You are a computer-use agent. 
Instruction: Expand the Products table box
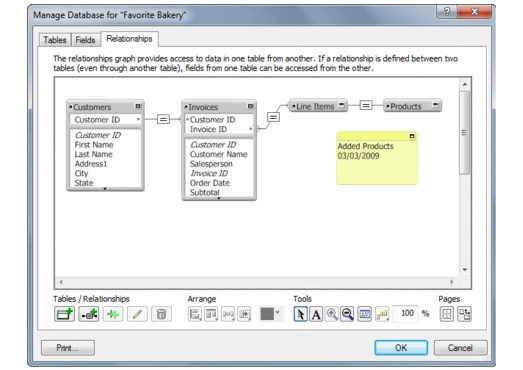[435, 105]
